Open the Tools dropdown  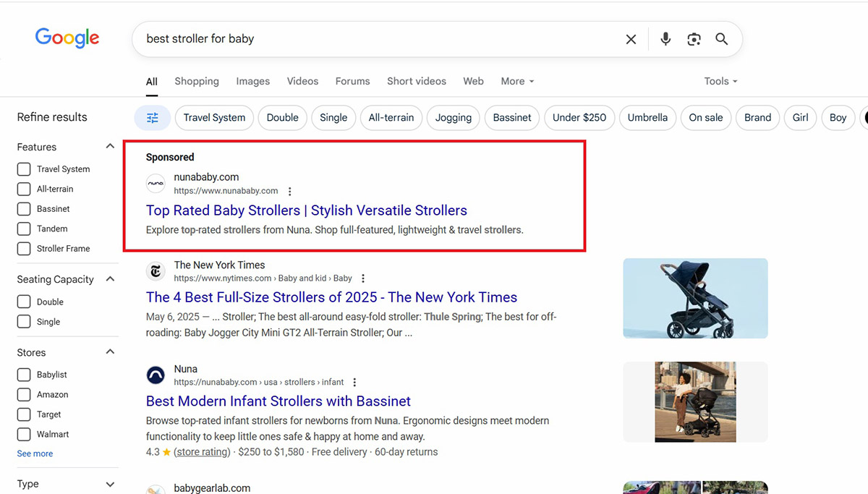[x=720, y=81]
